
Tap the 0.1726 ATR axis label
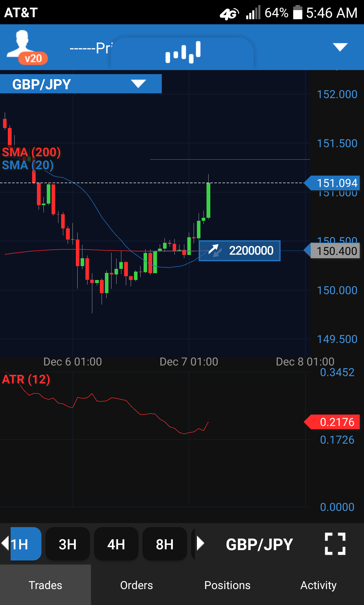(337, 440)
